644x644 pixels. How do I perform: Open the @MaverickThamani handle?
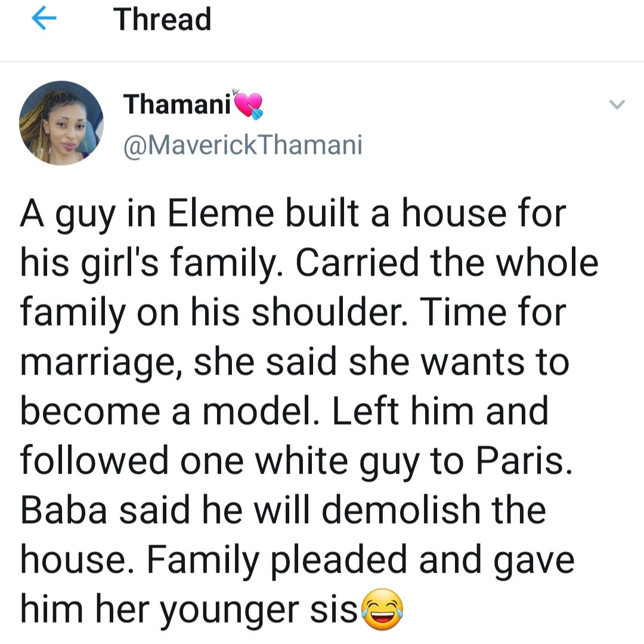(x=242, y=145)
